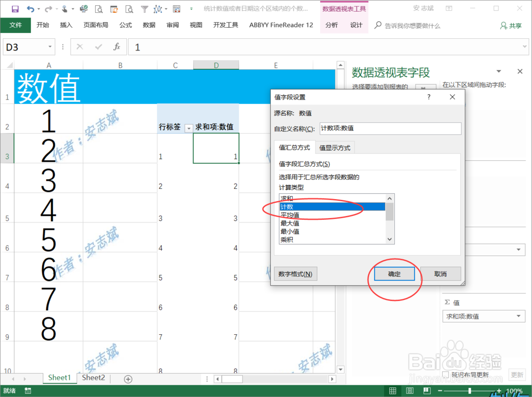The width and height of the screenshot is (532, 397).
Task: Open the 文件 menu
Action: pyautogui.click(x=15, y=25)
